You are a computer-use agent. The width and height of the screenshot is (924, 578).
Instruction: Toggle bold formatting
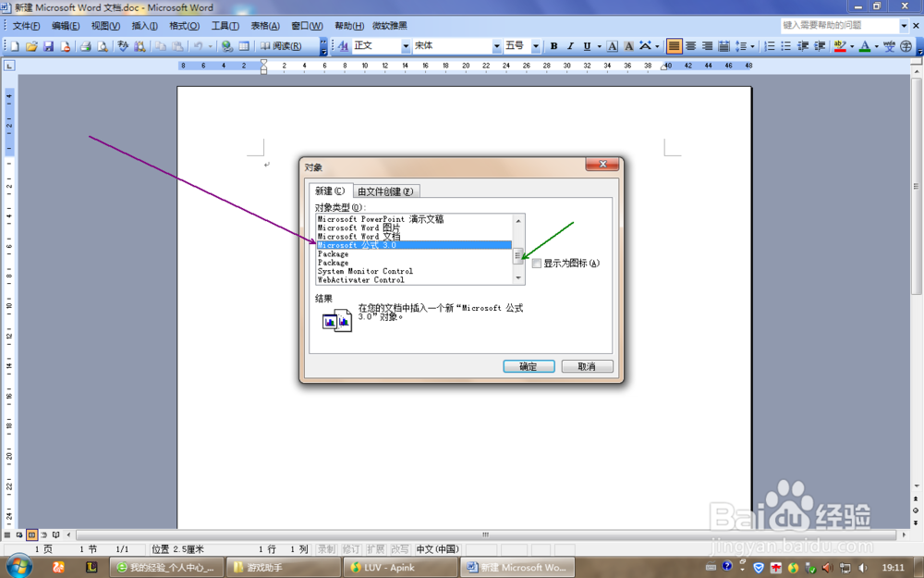point(553,46)
